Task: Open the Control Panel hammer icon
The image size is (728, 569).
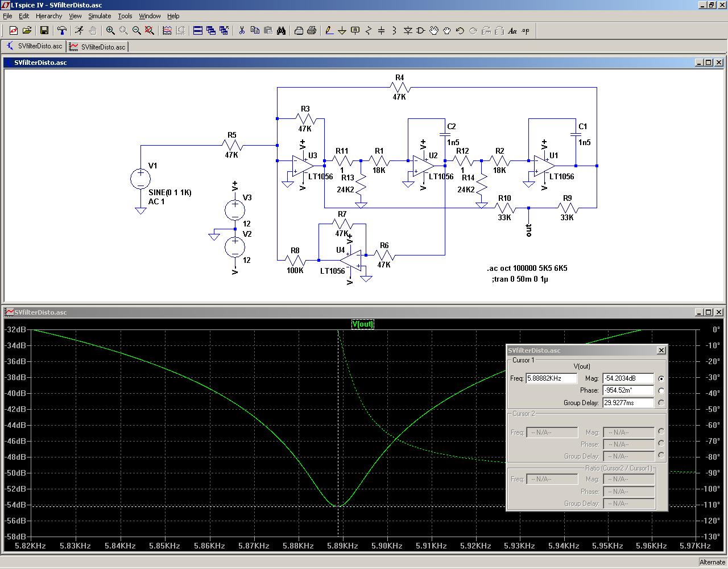Action: (62, 31)
